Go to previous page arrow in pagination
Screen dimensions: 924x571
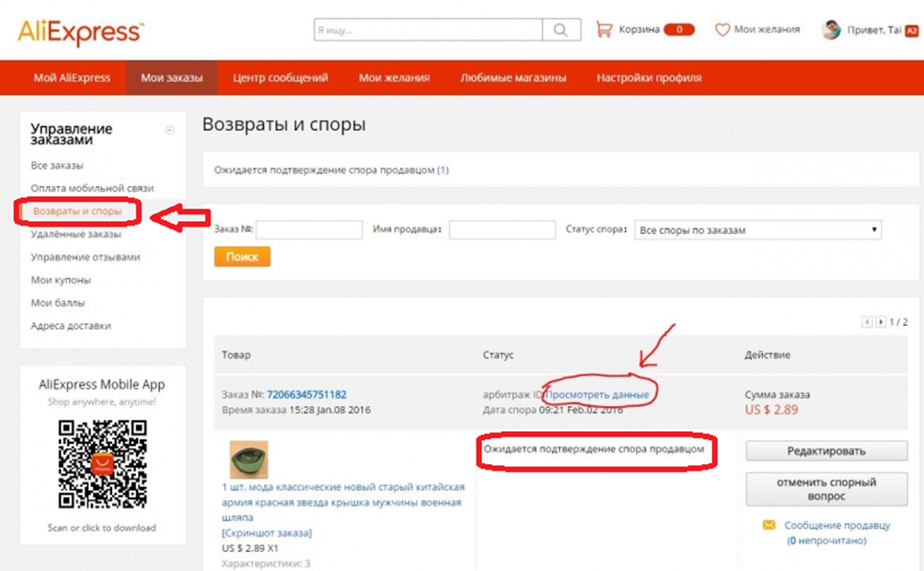tap(867, 322)
